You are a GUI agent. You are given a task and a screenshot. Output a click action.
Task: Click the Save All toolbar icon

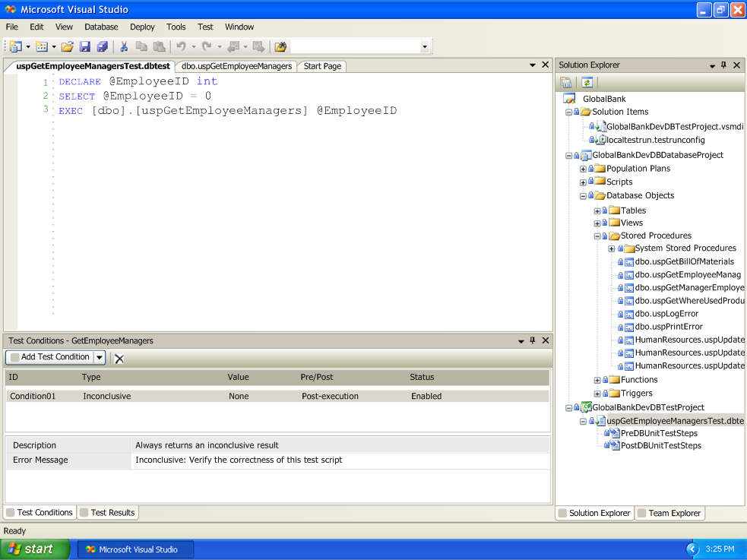pos(102,46)
